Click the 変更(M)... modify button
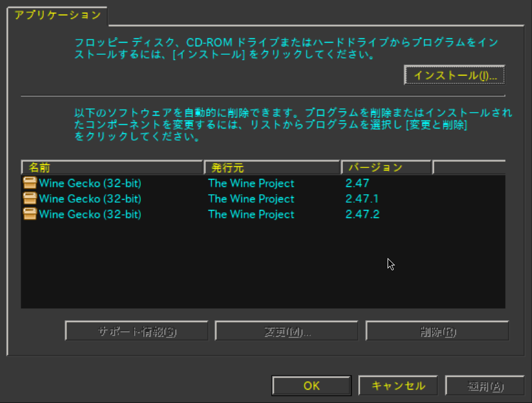Screen dimensions: 532x403 point(286,331)
